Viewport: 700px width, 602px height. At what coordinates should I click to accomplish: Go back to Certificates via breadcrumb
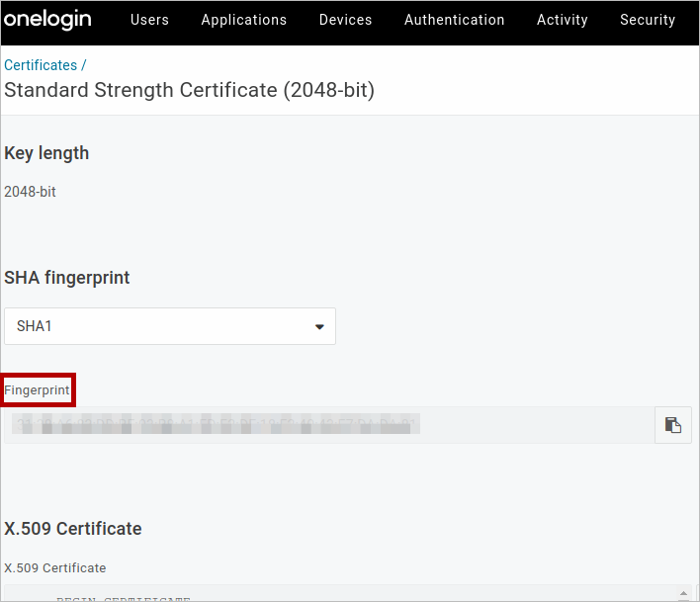(x=41, y=65)
